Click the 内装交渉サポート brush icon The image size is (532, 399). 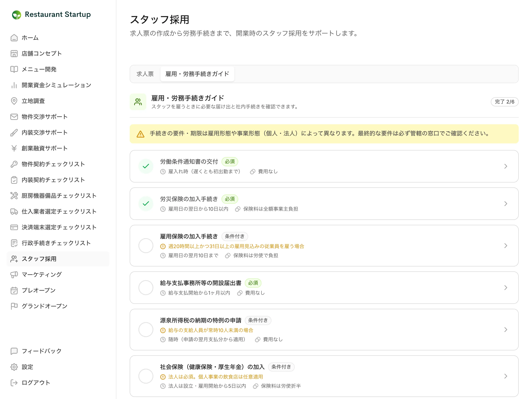pos(14,133)
